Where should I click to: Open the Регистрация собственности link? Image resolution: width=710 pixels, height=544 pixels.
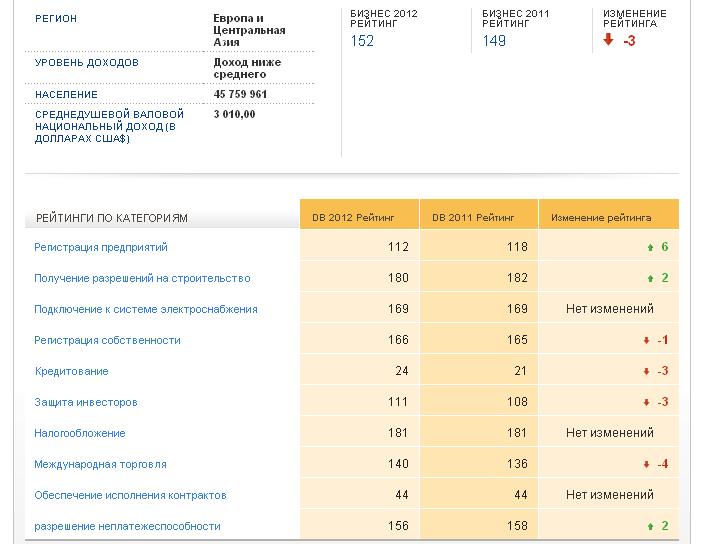(107, 340)
